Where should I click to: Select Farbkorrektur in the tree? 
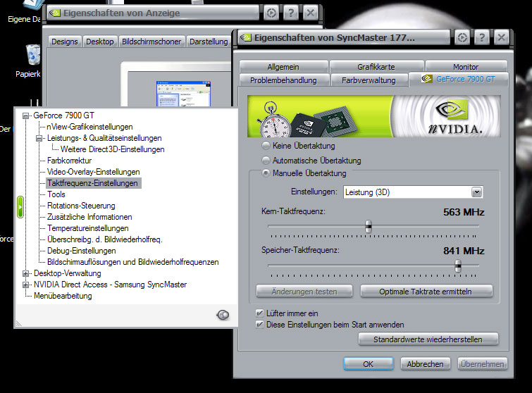click(69, 161)
